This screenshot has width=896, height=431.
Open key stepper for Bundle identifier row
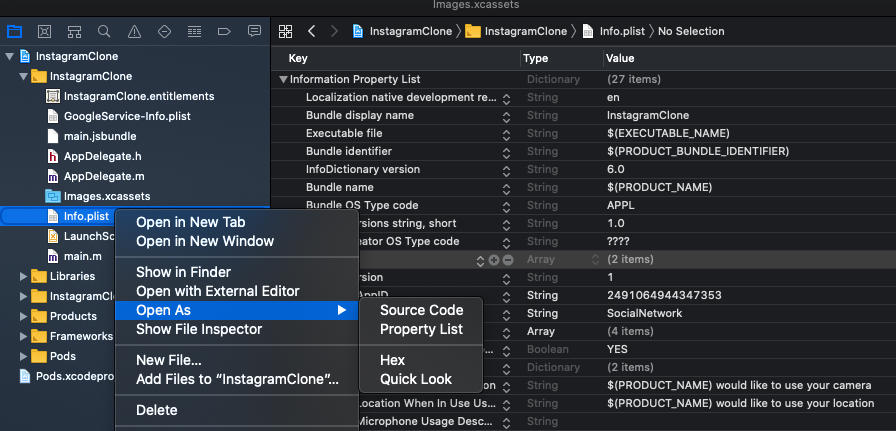[506, 151]
